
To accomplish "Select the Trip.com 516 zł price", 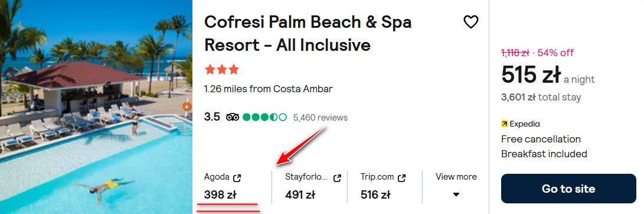I will click(375, 194).
